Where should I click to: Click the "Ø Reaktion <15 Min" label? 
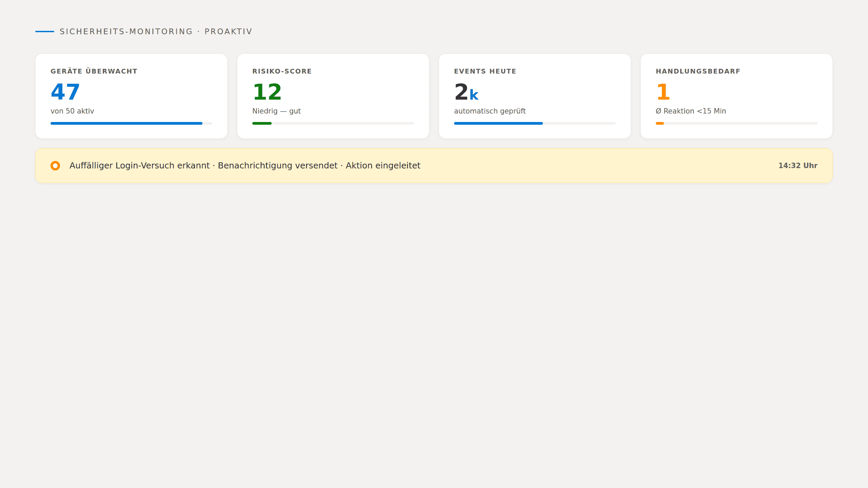pyautogui.click(x=691, y=111)
